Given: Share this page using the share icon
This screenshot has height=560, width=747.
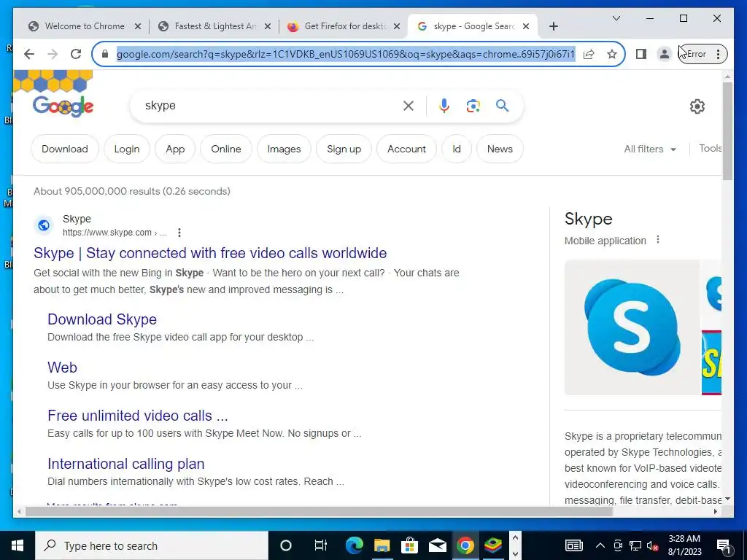Looking at the screenshot, I should [589, 54].
